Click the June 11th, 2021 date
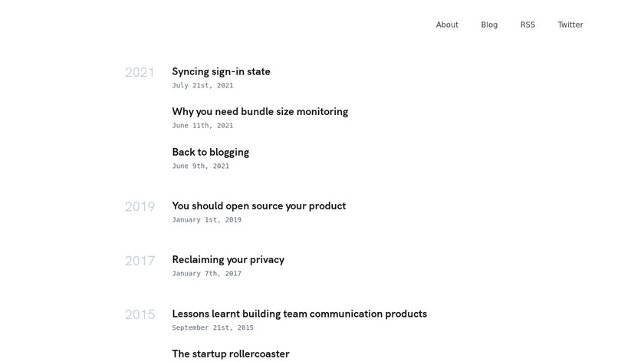Viewport: 644px width, 362px height. pyautogui.click(x=202, y=125)
